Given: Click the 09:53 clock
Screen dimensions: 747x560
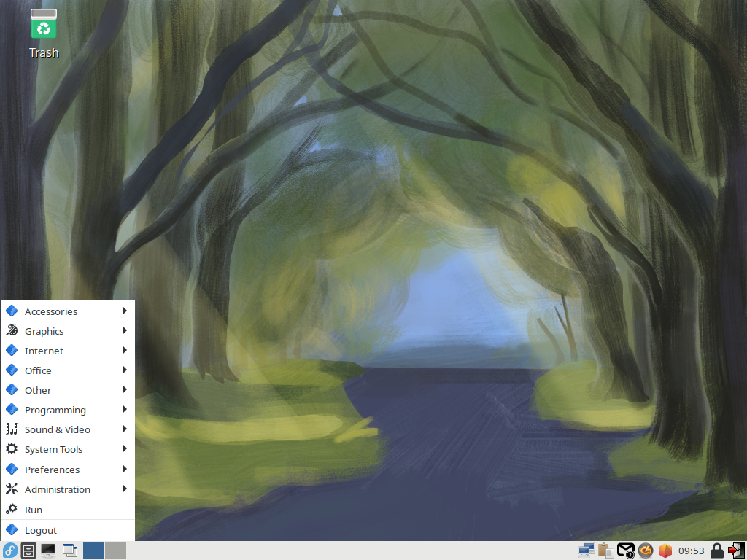Looking at the screenshot, I should point(692,551).
